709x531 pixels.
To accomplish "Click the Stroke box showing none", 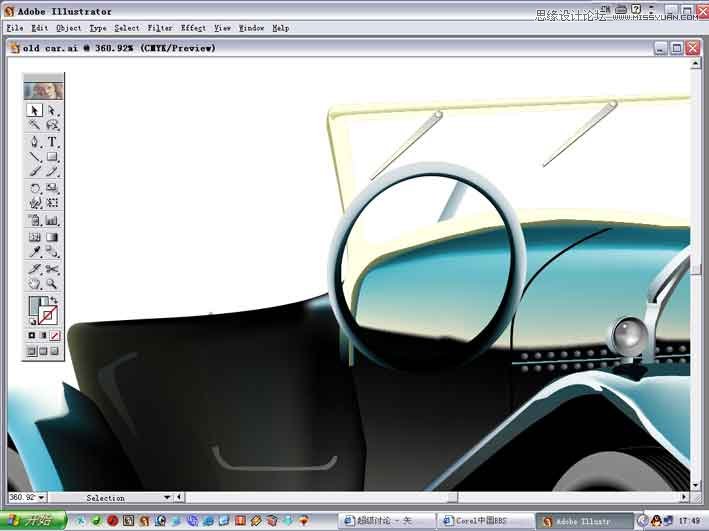I will (48, 316).
